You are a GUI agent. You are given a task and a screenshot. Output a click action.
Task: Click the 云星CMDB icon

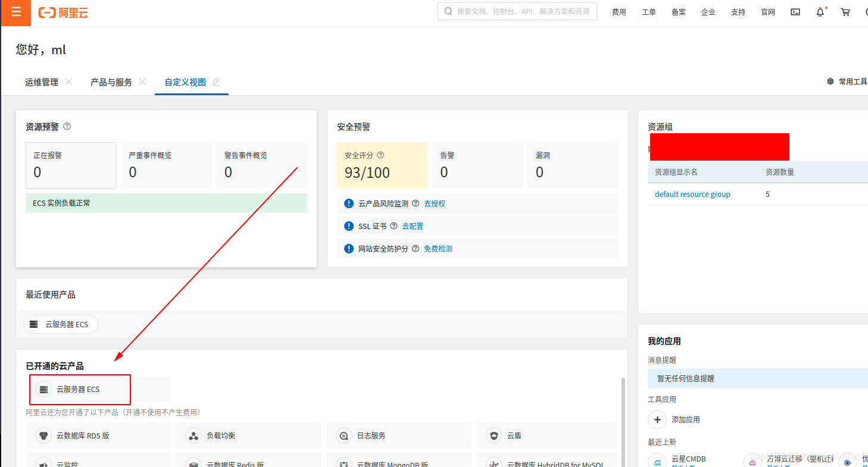click(x=658, y=462)
